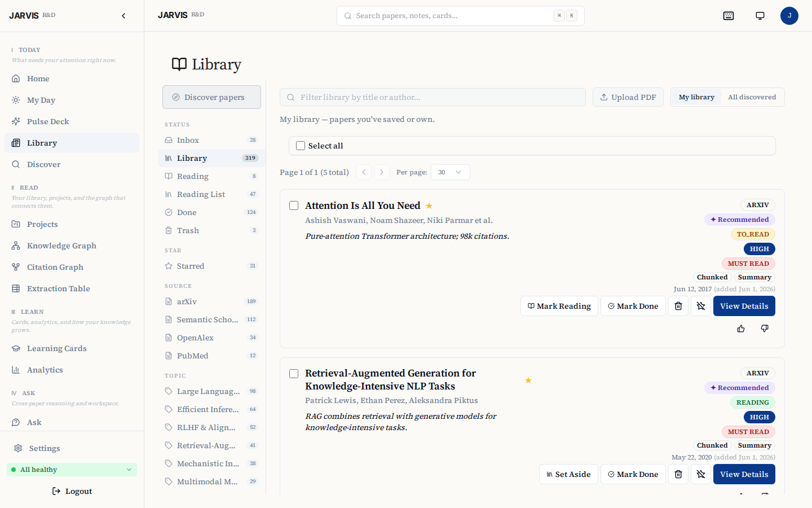
Task: Select the Inbox status filter
Action: [x=211, y=140]
